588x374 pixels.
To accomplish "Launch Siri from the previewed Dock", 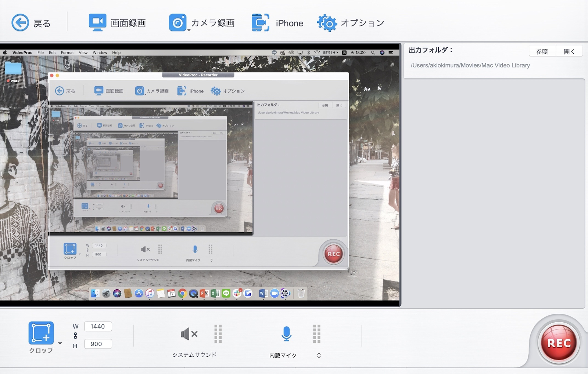I will pos(117,293).
